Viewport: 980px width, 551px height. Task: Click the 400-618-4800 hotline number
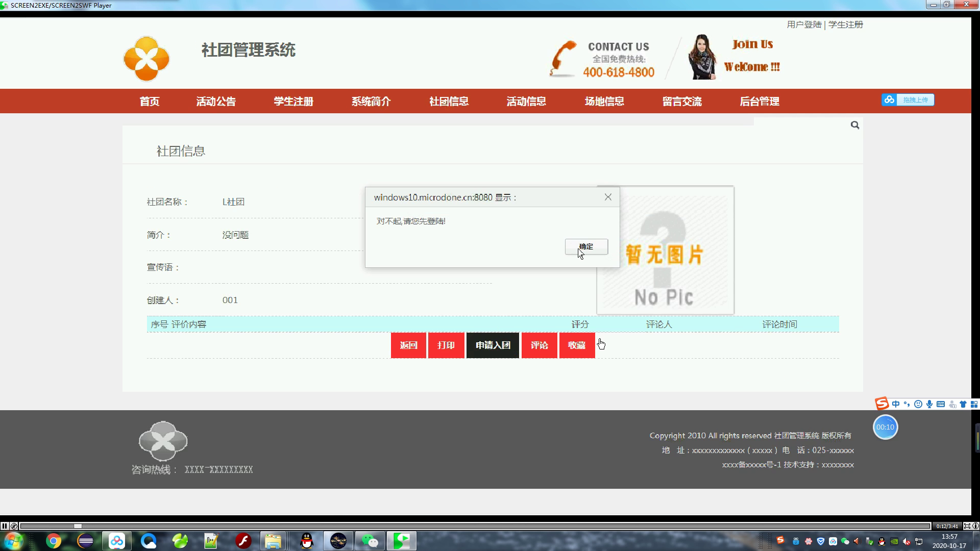coord(619,72)
